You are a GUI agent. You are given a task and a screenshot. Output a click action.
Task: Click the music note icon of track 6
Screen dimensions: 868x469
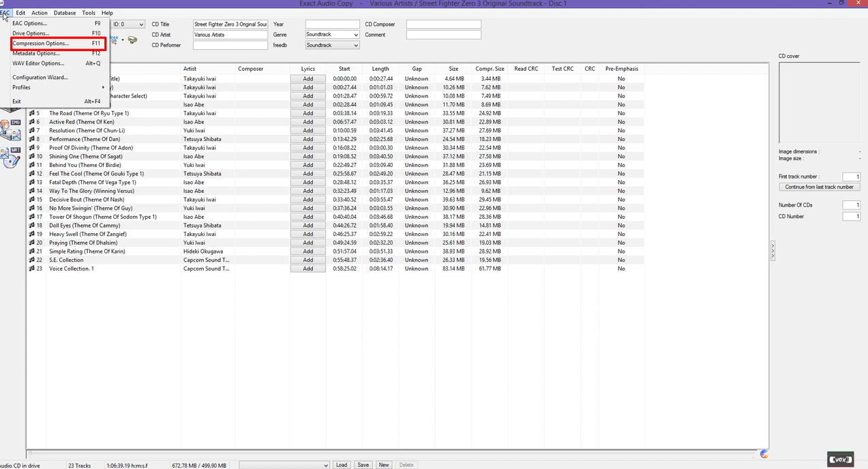coord(31,122)
